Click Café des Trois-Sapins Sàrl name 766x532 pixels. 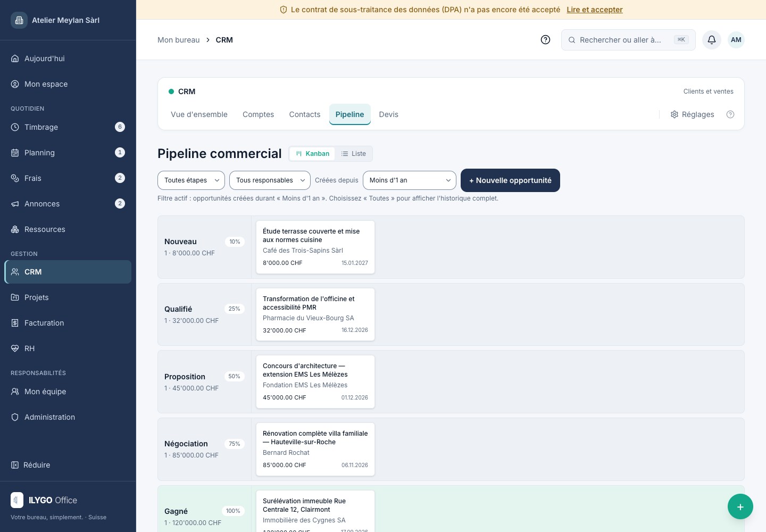(303, 251)
